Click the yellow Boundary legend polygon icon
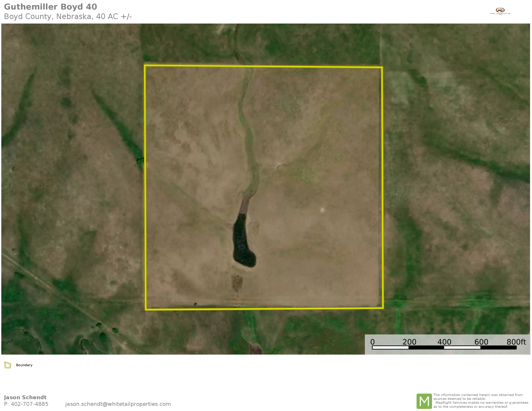 (x=8, y=365)
